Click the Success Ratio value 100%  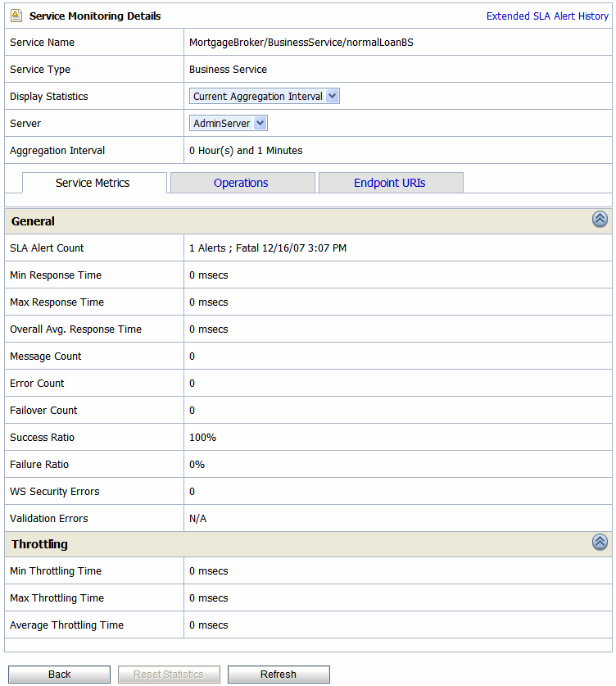[202, 438]
